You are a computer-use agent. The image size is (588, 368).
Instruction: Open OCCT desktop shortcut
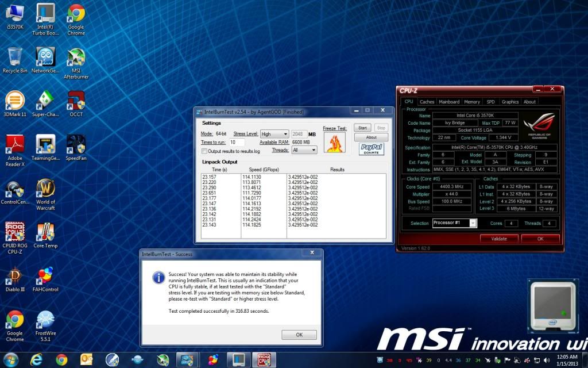click(76, 103)
